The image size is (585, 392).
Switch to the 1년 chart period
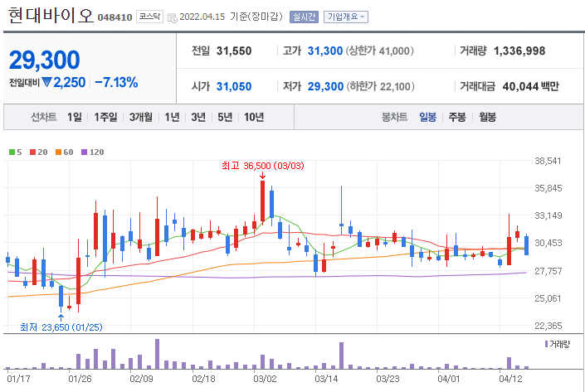click(x=172, y=117)
